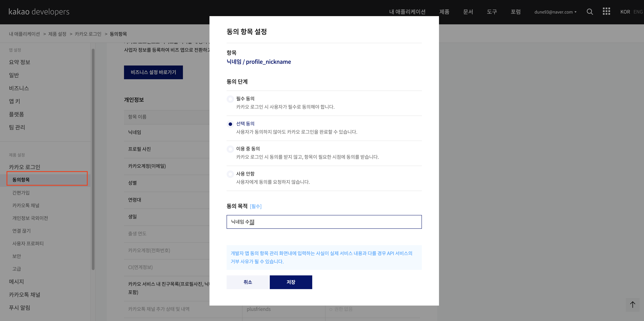Select the 사용 안함 radio option
The image size is (644, 321).
230,174
